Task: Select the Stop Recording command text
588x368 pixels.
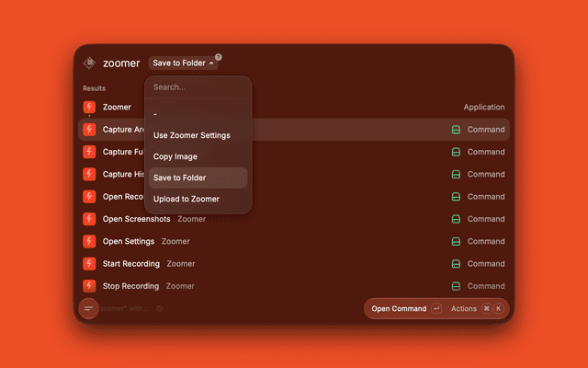Action: (x=130, y=286)
